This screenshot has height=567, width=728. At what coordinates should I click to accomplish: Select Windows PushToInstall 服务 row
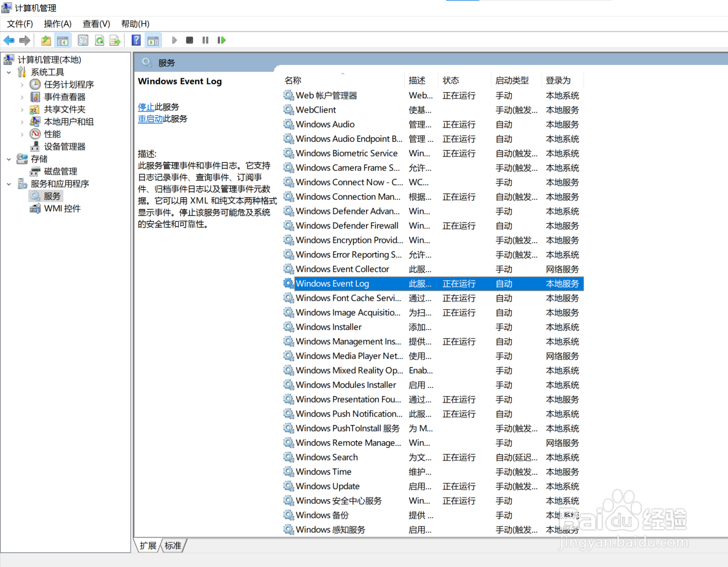coord(433,429)
